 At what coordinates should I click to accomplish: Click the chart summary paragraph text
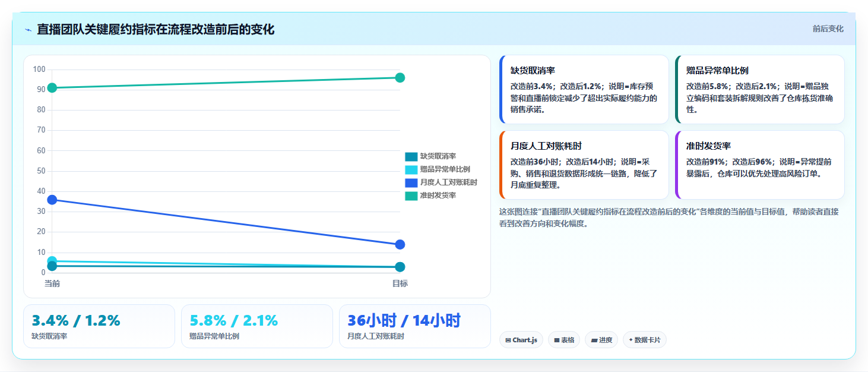[x=669, y=217]
